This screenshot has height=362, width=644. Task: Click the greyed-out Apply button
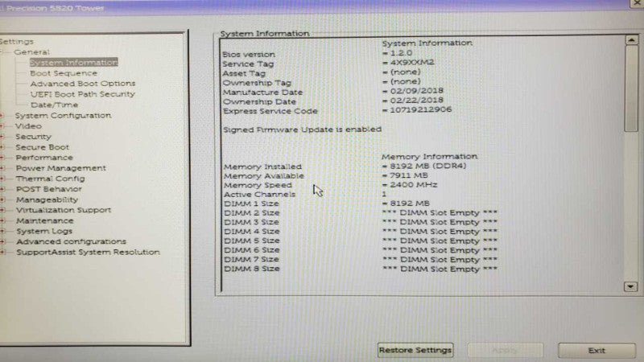click(506, 351)
